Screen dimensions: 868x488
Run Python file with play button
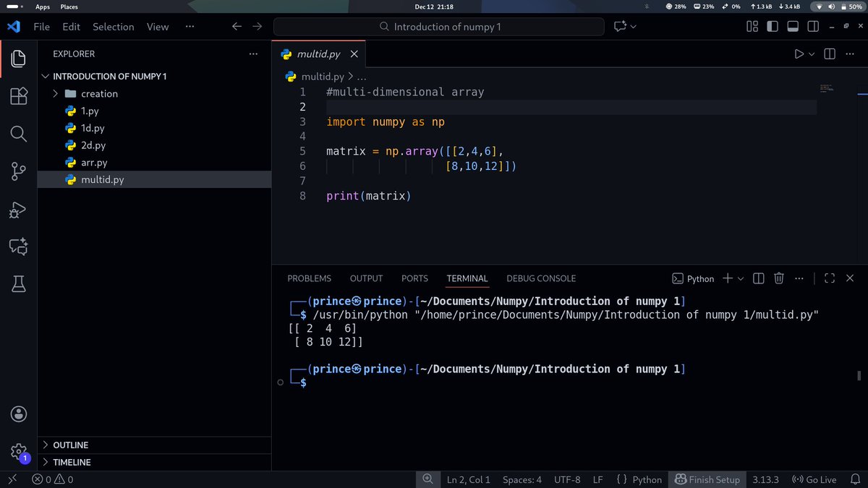click(799, 54)
